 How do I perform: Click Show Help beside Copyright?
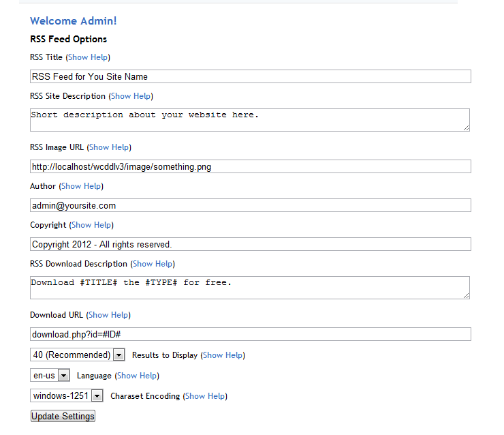click(92, 225)
